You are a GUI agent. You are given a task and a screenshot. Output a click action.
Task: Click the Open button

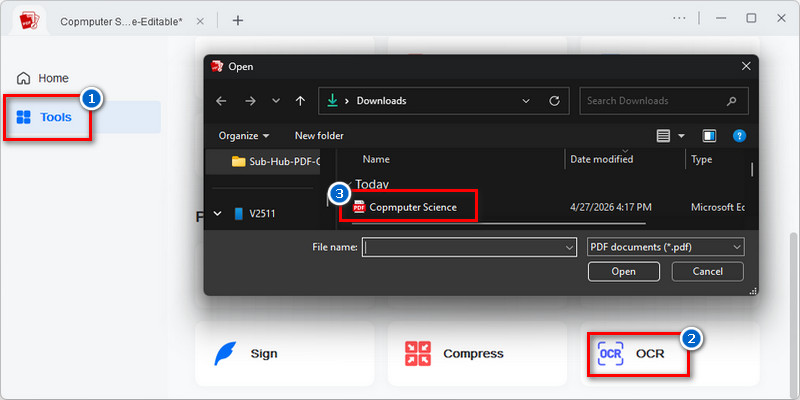tap(623, 272)
